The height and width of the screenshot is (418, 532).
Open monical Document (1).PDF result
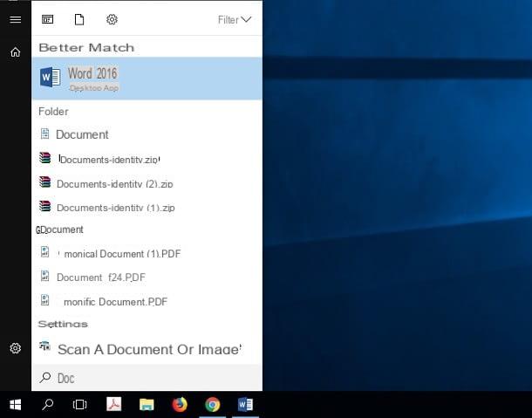147,254
